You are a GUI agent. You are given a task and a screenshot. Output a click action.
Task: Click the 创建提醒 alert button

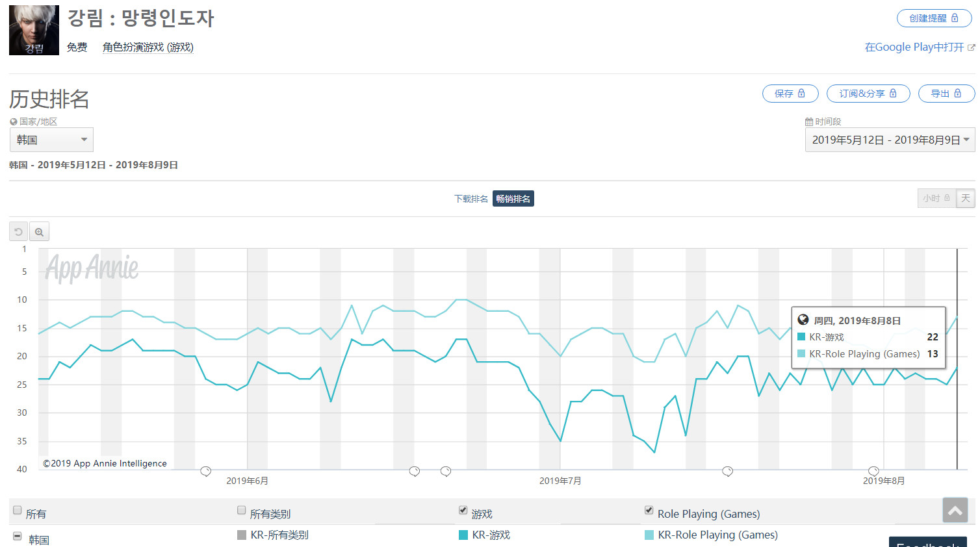(x=934, y=18)
